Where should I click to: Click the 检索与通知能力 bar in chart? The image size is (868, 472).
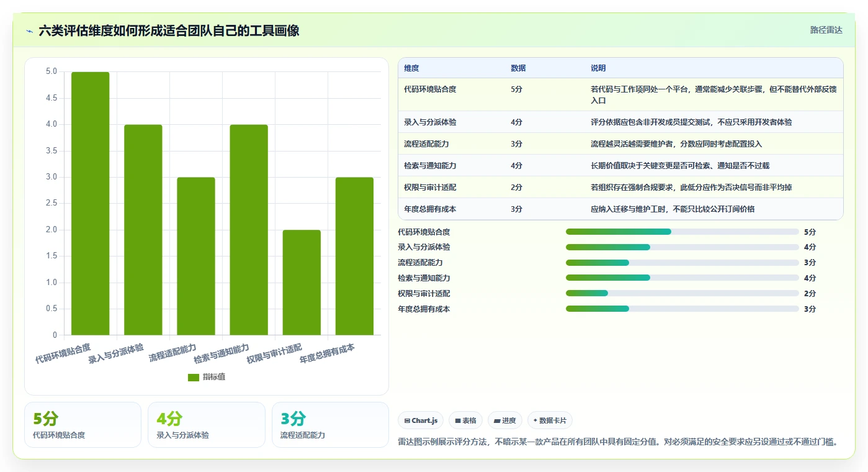(x=249, y=230)
